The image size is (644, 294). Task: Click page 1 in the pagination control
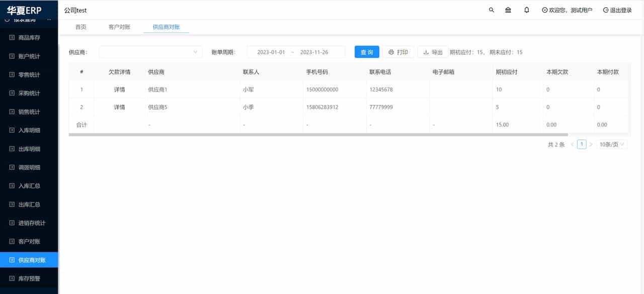pos(582,144)
